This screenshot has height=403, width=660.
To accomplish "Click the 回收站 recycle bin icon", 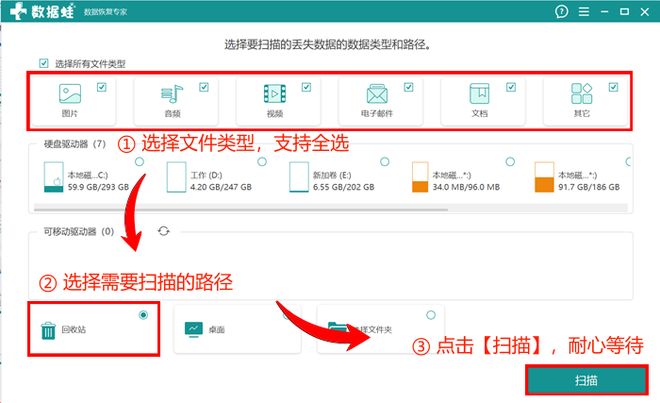I will pos(48,331).
